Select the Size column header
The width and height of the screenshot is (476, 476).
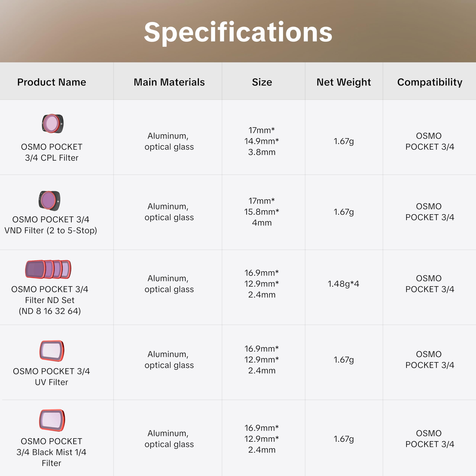262,82
